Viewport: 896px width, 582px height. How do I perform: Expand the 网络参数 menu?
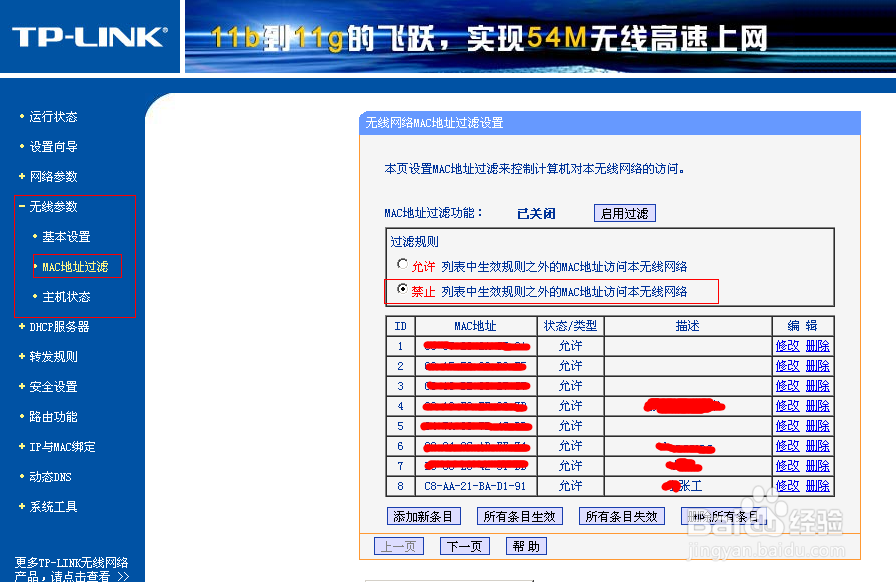point(53,177)
